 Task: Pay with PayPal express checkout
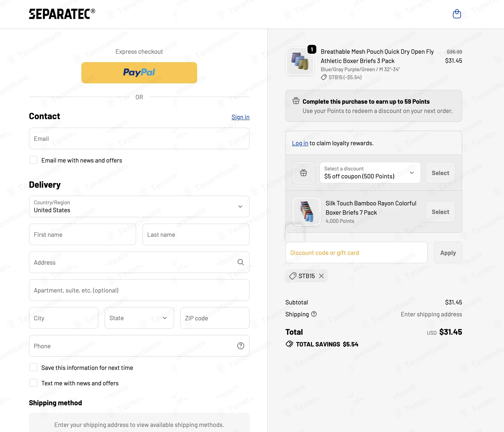[139, 73]
